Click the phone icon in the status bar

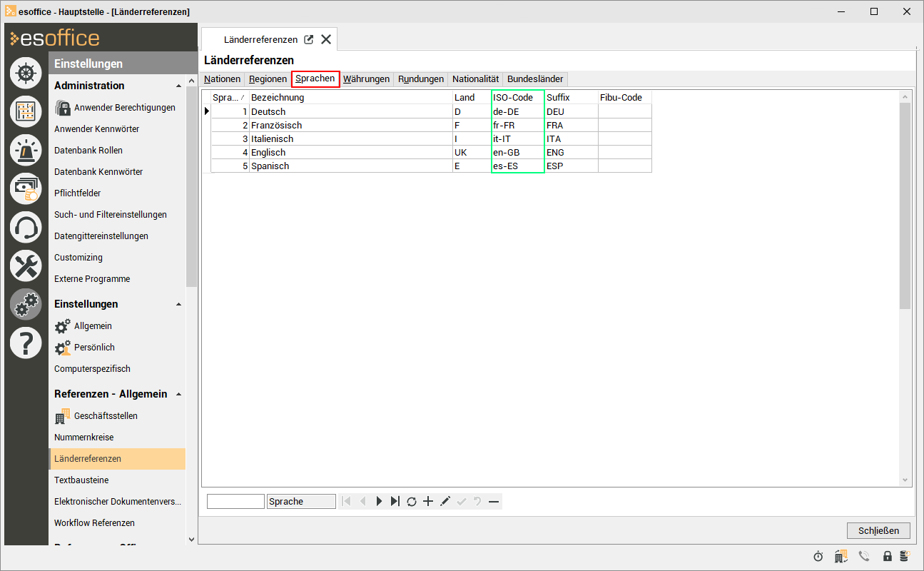864,556
